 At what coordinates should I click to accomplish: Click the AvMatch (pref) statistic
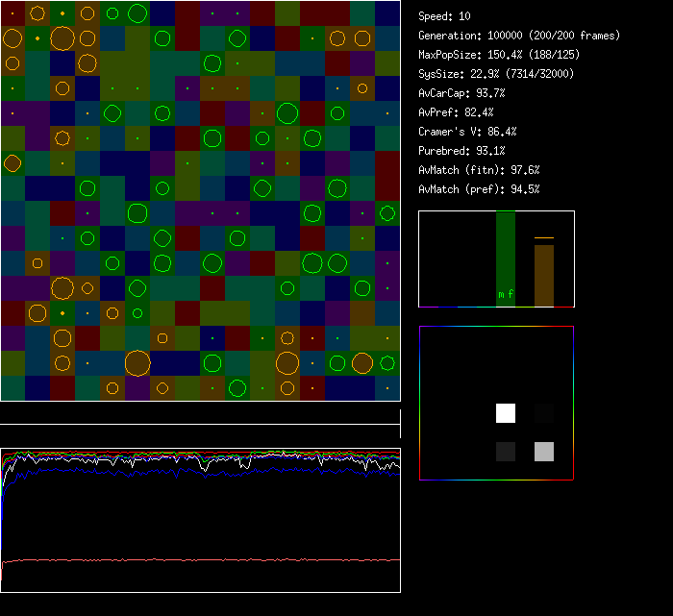pos(480,189)
